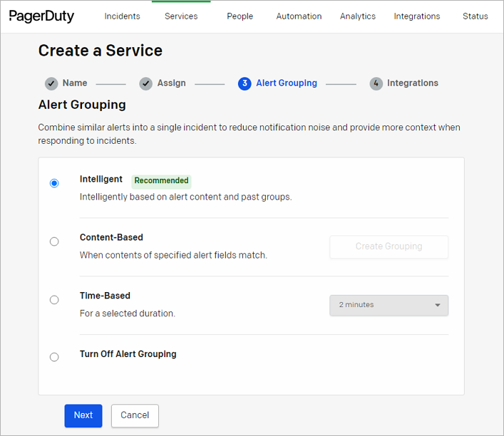Open the Incidents menu
This screenshot has height=436, width=504.
tap(122, 16)
